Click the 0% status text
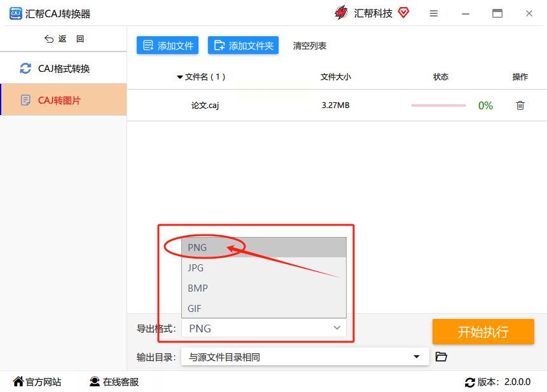547x392 pixels. coord(485,105)
